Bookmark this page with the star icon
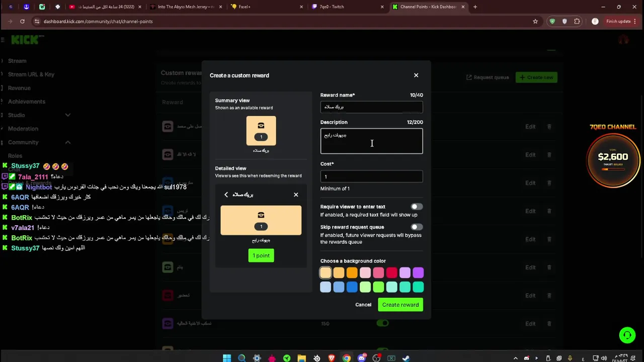Screen dimensions: 644x362 535,21
